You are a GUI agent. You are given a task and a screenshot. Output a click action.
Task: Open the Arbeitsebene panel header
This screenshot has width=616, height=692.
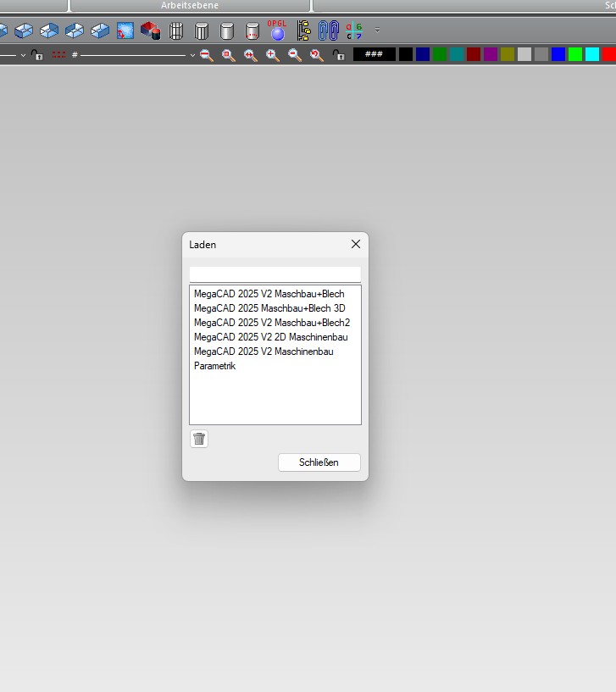point(190,5)
